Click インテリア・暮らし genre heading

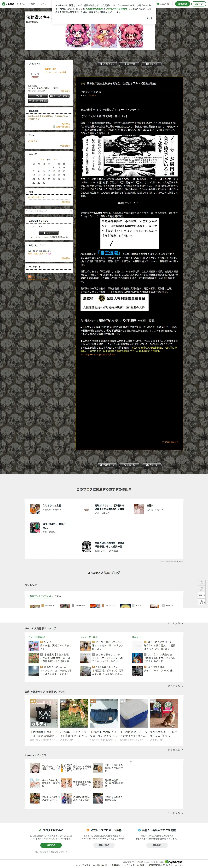[x=89, y=637]
